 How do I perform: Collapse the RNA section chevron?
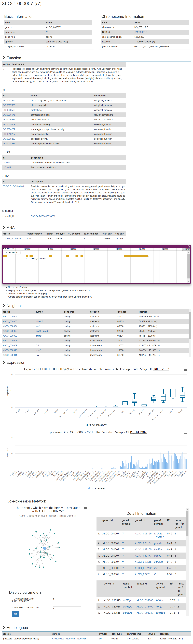(4, 227)
